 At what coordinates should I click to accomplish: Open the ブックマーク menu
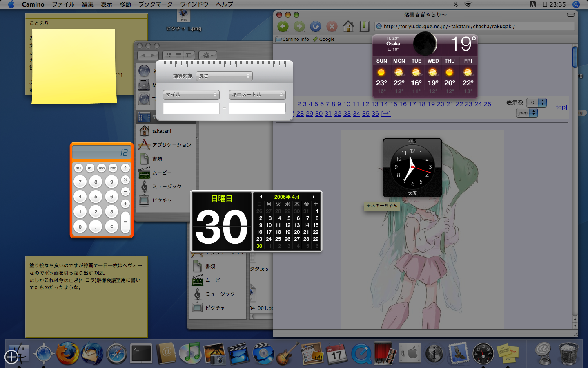point(156,4)
